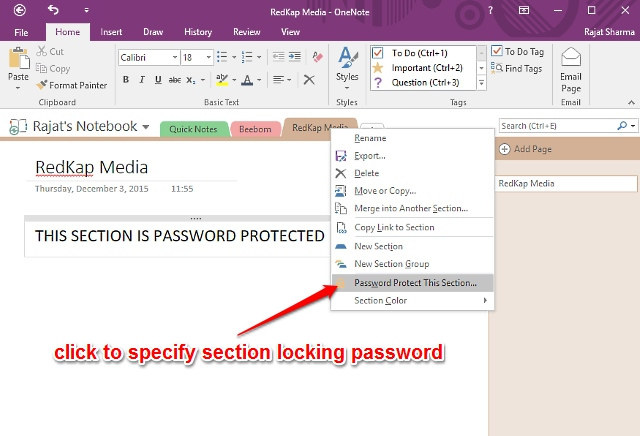Viewport: 640px width, 436px height.
Task: Expand the Rajat's Notebook dropdown
Action: [146, 127]
